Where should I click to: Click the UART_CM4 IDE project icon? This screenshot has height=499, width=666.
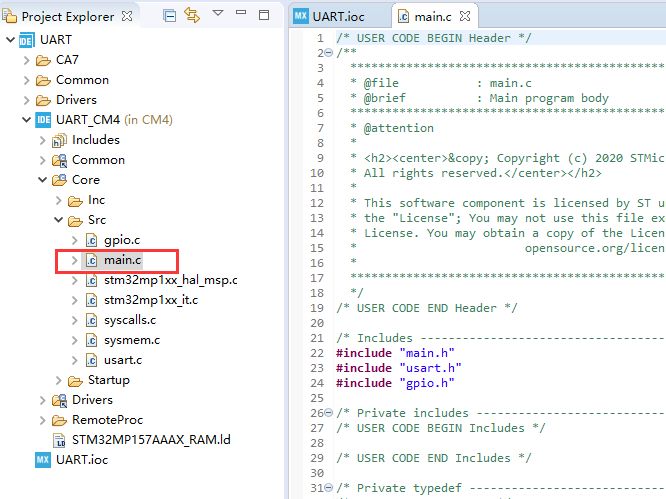[x=43, y=120]
